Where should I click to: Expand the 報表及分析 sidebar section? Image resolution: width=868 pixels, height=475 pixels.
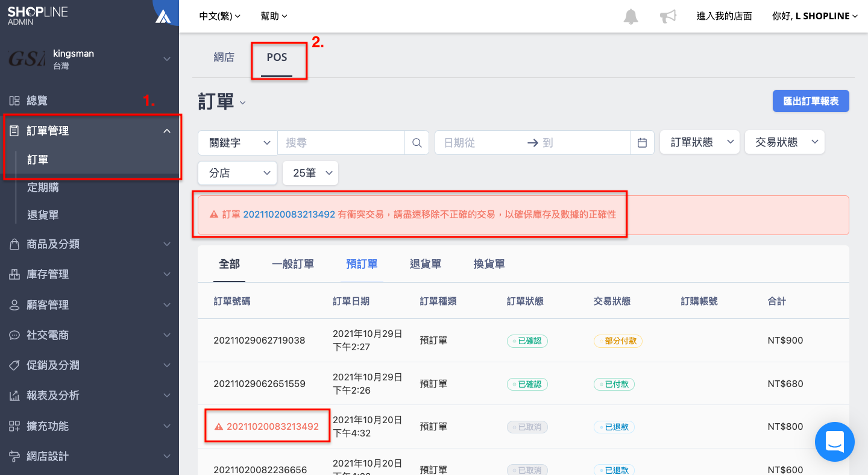pyautogui.click(x=89, y=395)
